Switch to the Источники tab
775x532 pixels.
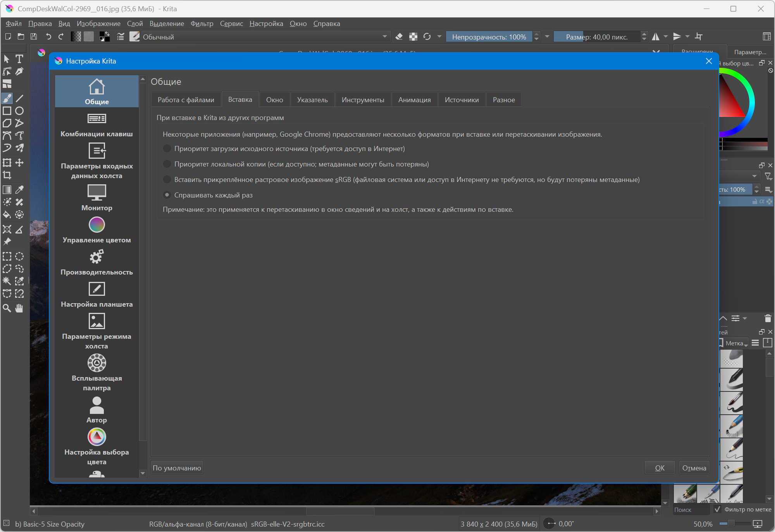pyautogui.click(x=462, y=100)
